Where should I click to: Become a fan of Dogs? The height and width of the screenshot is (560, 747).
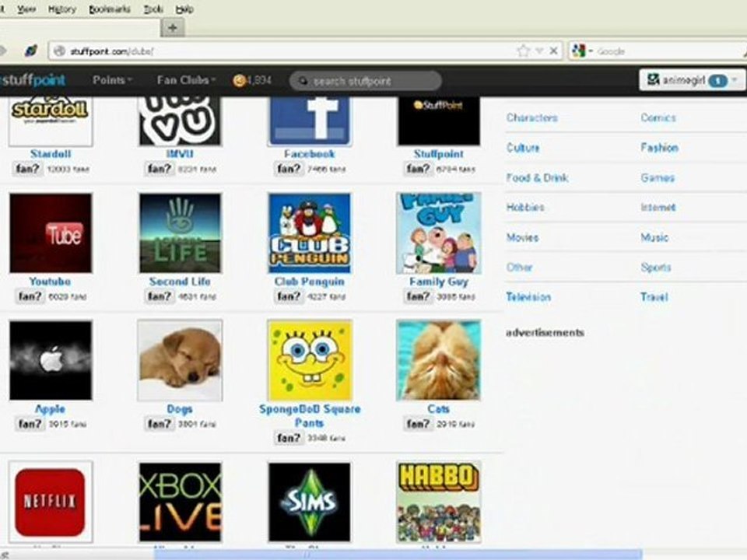160,423
